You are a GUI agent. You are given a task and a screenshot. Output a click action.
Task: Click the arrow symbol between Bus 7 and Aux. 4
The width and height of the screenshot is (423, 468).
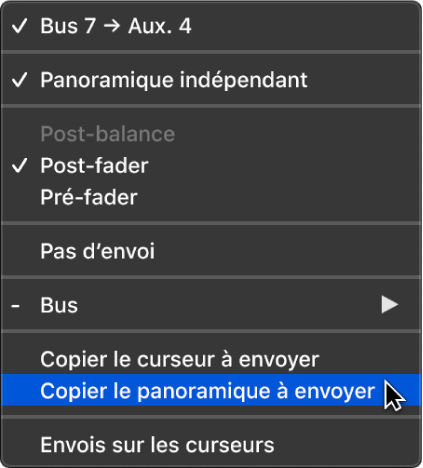click(112, 26)
